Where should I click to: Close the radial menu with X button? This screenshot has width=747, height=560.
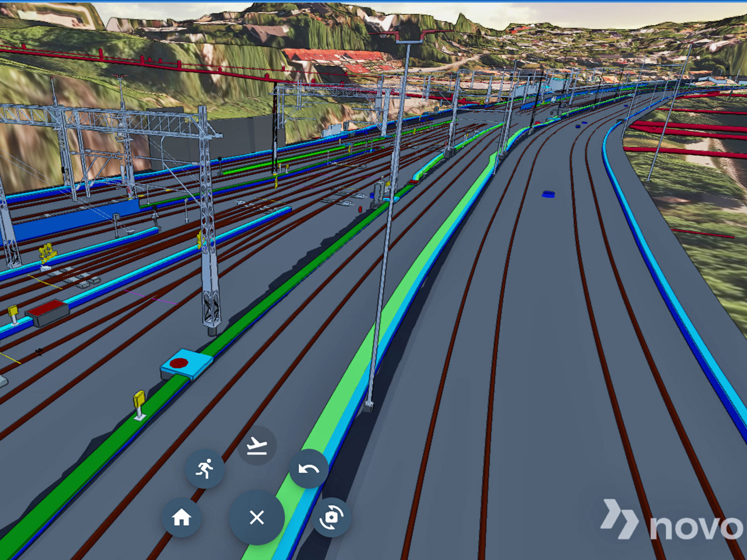pyautogui.click(x=257, y=517)
